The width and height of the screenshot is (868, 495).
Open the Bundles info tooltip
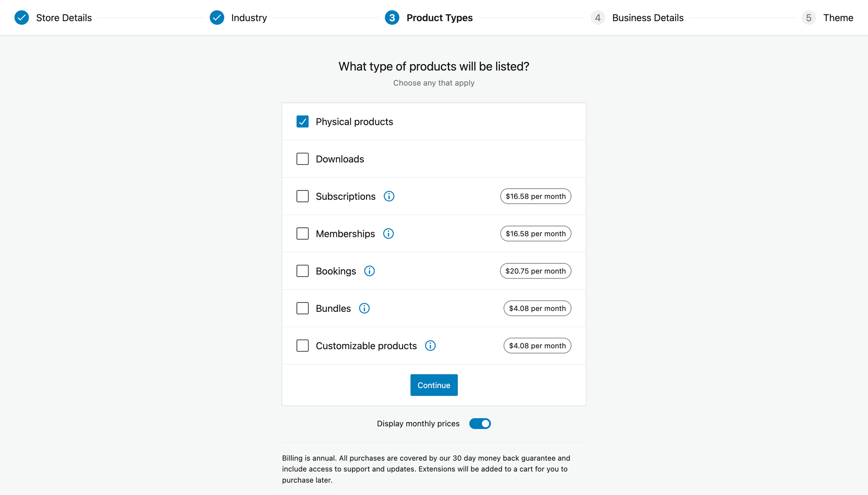pos(364,308)
